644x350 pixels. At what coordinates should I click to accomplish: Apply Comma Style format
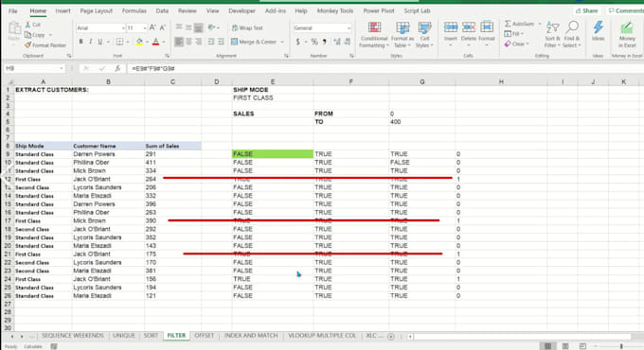324,42
